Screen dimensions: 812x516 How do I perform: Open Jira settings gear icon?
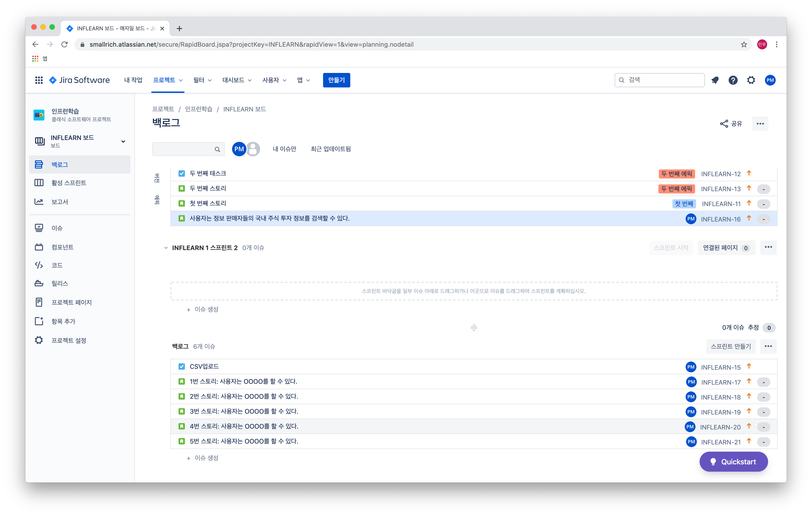[x=751, y=80]
